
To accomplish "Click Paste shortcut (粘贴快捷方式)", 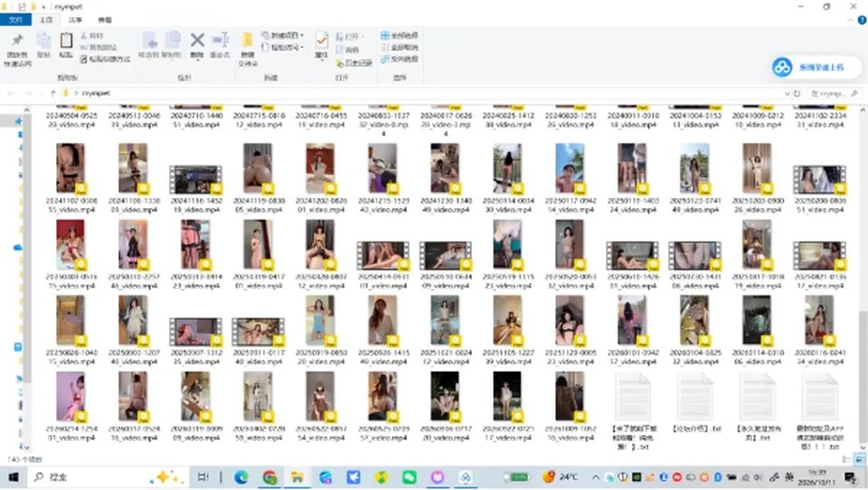I will (105, 59).
